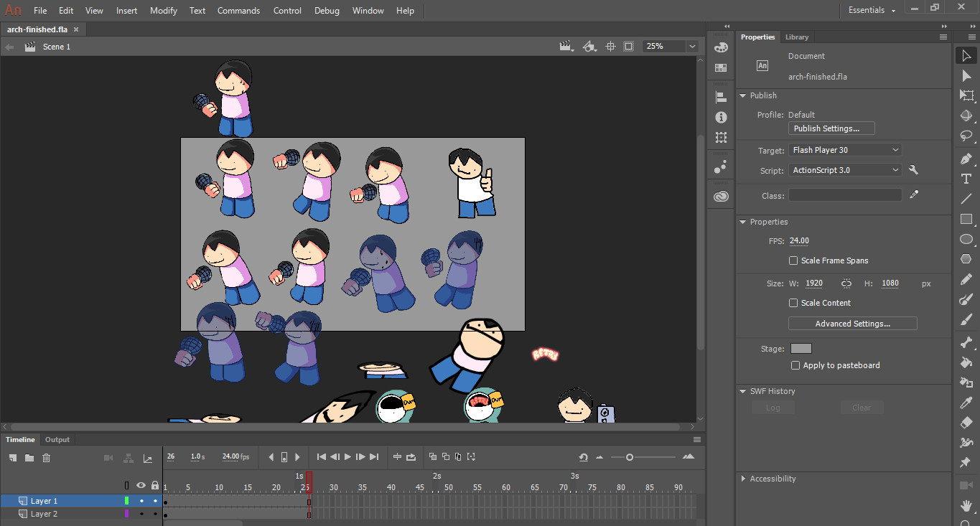The image size is (980, 526).
Task: Select the Lasso tool
Action: pos(966,136)
